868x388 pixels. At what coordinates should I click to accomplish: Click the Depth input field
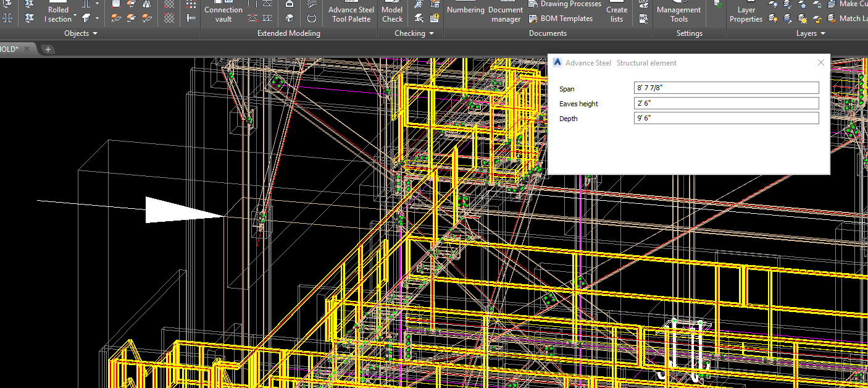coord(726,118)
